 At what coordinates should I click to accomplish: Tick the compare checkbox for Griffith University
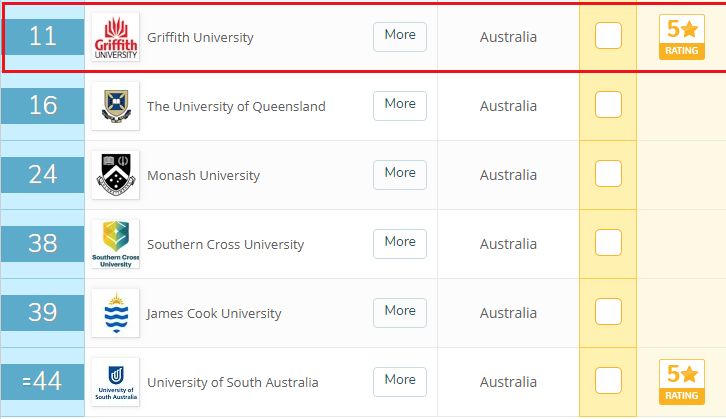(608, 35)
